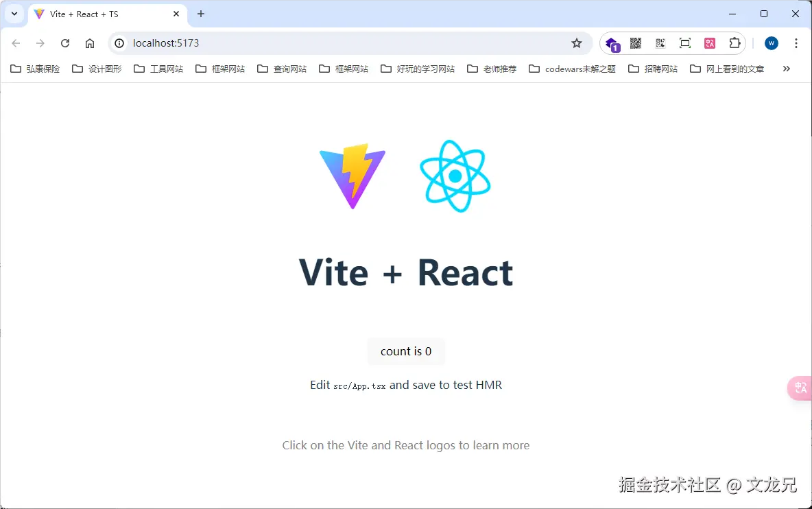
Task: Open the browser home page icon
Action: click(90, 43)
